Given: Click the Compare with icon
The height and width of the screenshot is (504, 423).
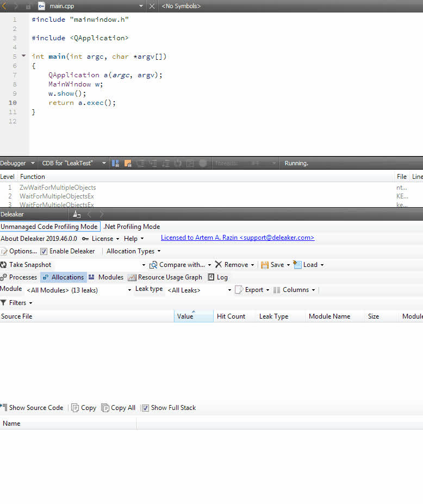Looking at the screenshot, I should click(153, 265).
